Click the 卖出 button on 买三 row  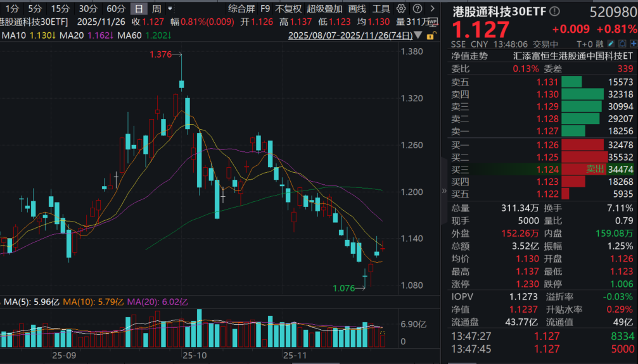point(595,169)
